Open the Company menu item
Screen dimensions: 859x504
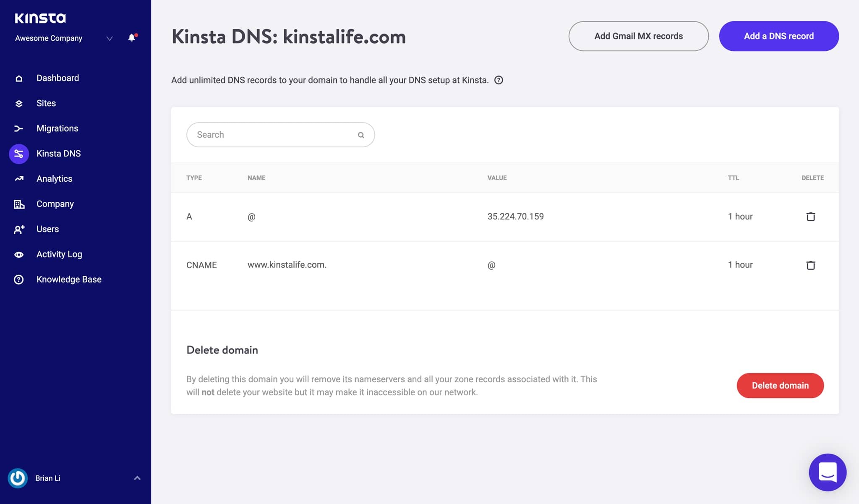pyautogui.click(x=55, y=204)
